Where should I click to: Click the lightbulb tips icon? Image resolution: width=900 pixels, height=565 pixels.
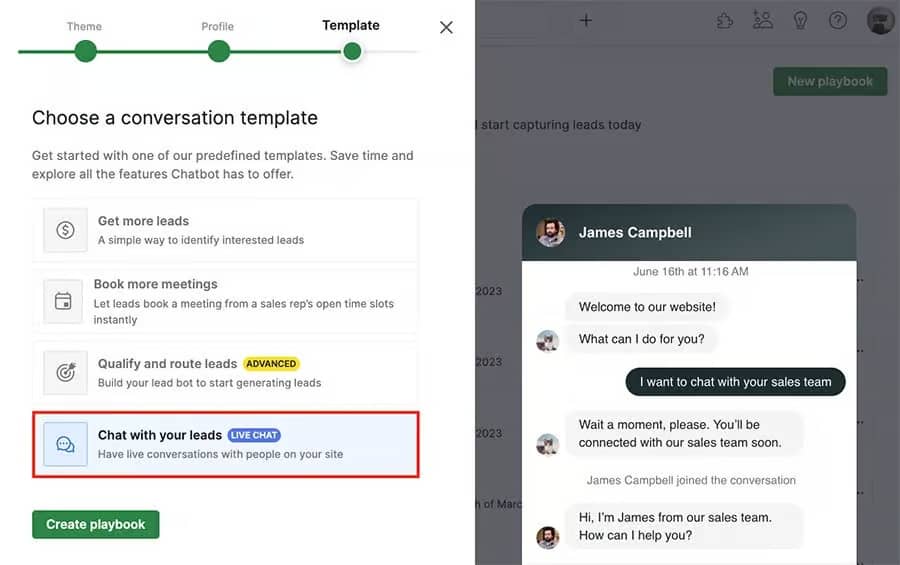[x=800, y=21]
